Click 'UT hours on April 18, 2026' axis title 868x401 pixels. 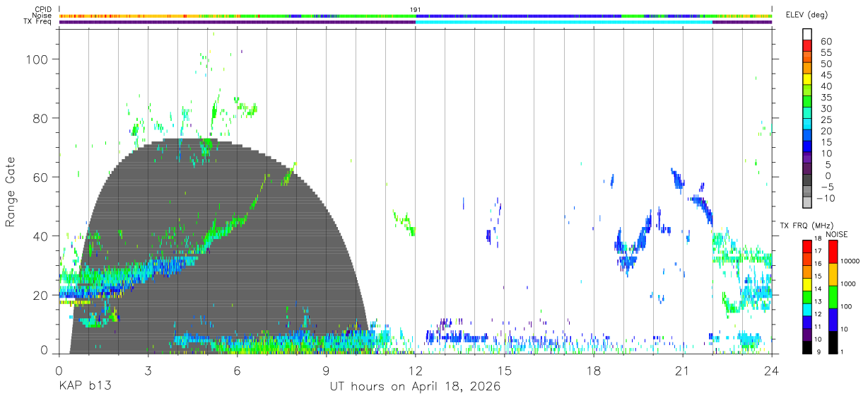415,386
